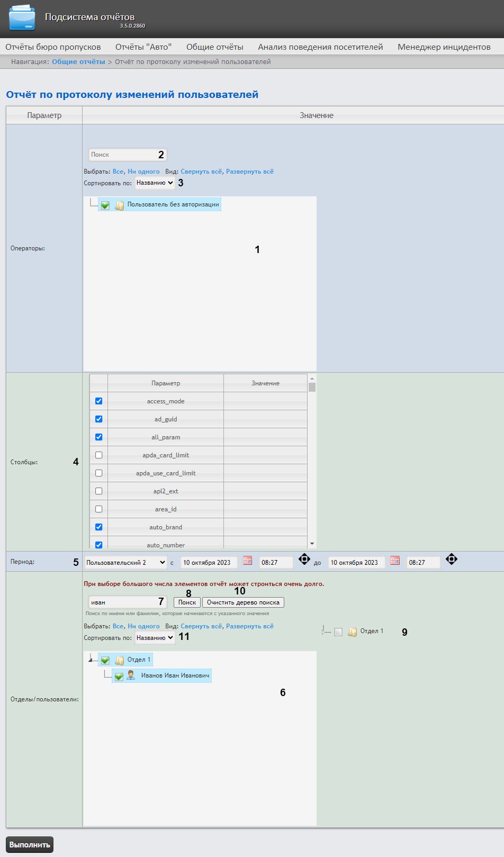
Task: Open the end date calendar icon
Action: [394, 561]
